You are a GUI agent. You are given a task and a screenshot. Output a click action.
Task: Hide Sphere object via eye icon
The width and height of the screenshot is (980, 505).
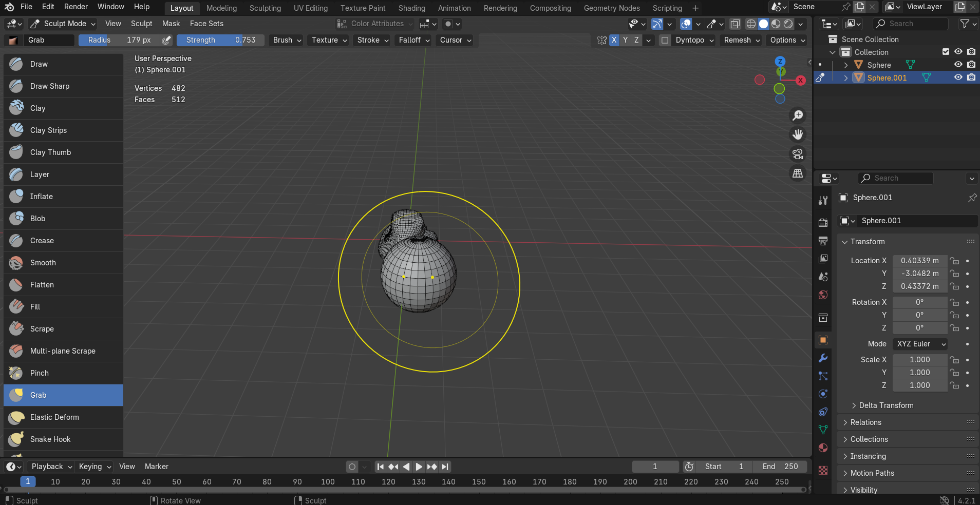point(958,64)
